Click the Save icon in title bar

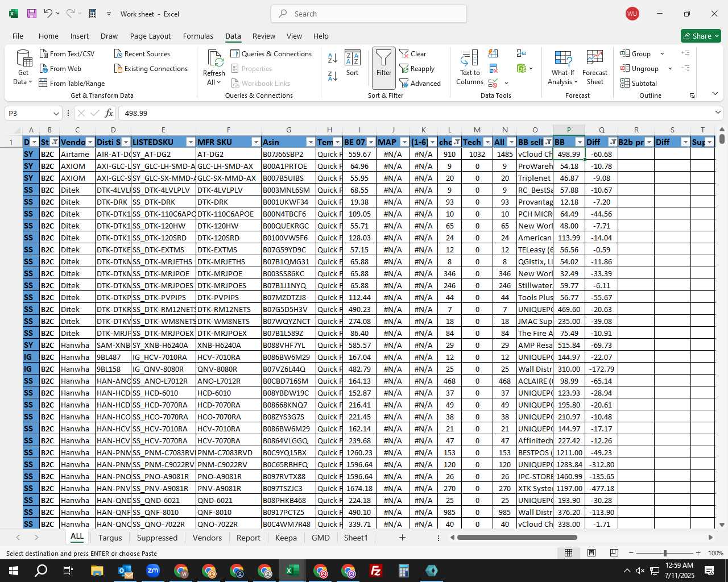[x=32, y=14]
